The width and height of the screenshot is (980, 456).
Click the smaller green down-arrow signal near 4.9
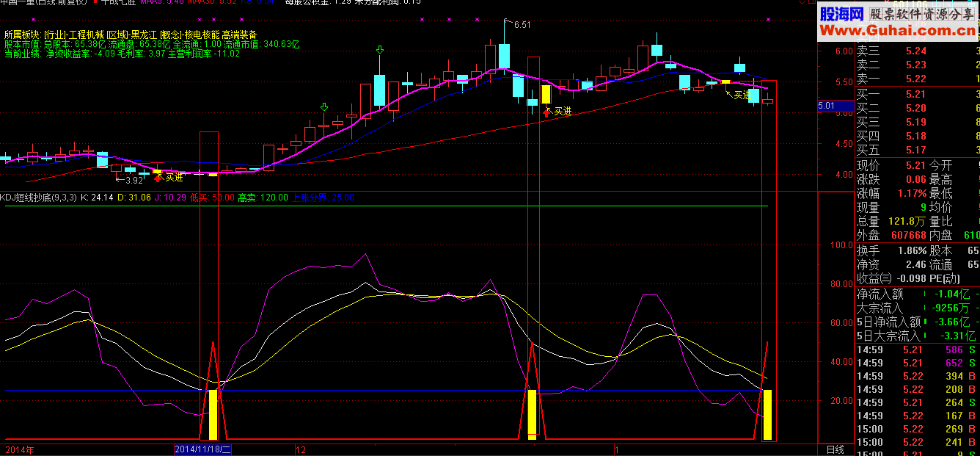click(324, 108)
